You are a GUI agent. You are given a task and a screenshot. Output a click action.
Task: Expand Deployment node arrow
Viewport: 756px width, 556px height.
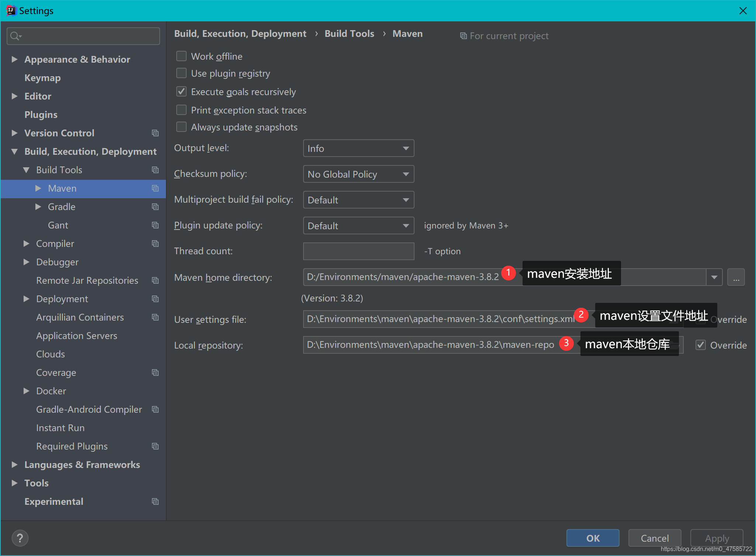(26, 299)
